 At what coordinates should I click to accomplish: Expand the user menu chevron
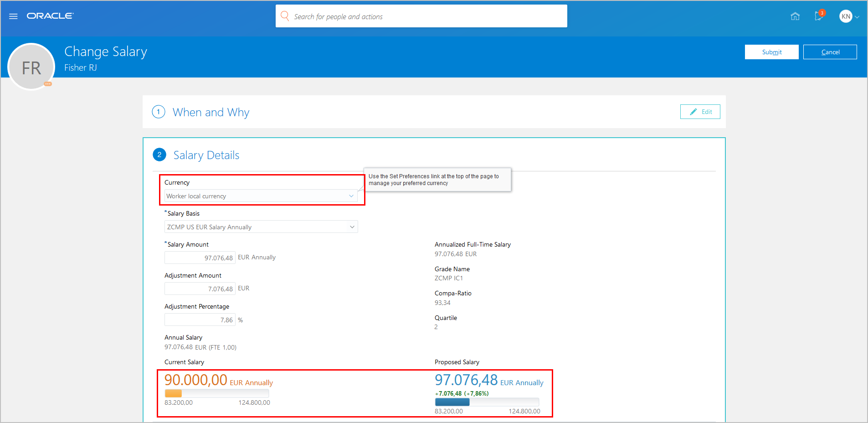857,17
